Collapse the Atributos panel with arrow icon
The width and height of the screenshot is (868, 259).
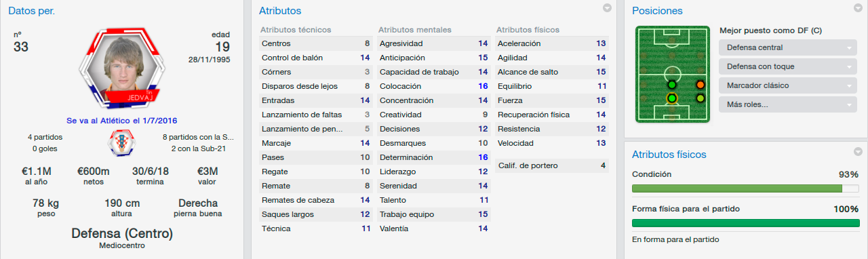[x=608, y=8]
